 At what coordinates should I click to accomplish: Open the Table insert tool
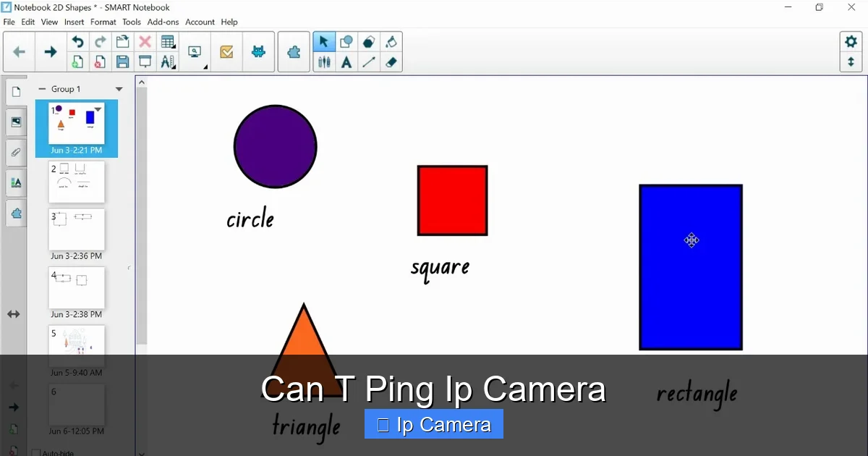pyautogui.click(x=168, y=42)
